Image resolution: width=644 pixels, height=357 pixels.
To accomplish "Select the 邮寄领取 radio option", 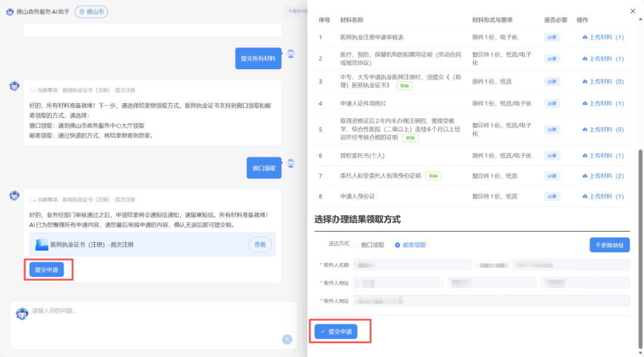I will [x=398, y=245].
